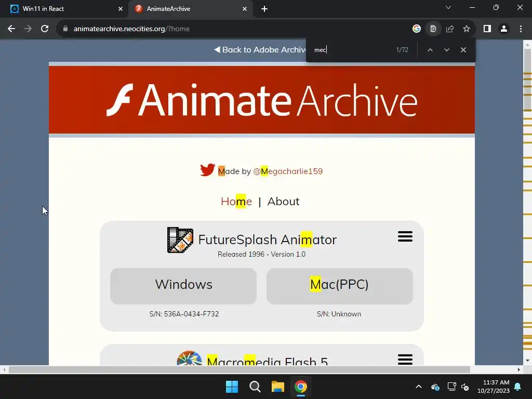Open Windows taskbar Search
532x399 pixels.
pyautogui.click(x=255, y=387)
